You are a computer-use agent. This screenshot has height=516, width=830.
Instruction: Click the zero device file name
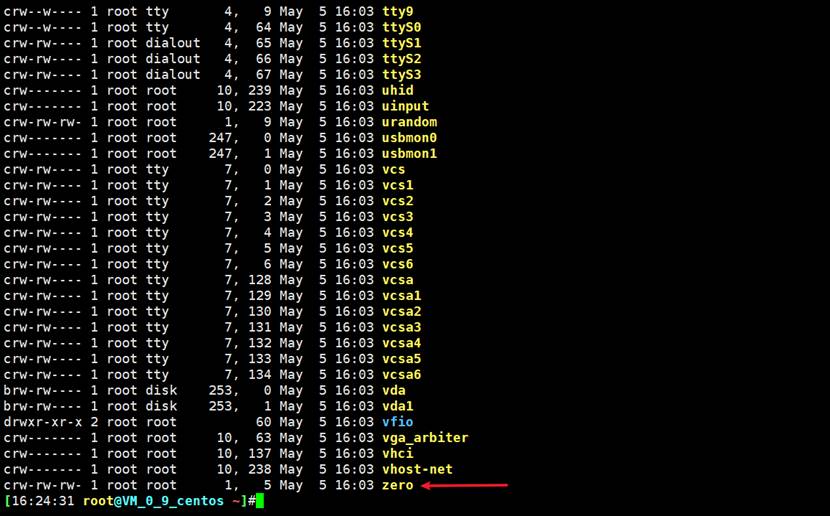pyautogui.click(x=398, y=485)
